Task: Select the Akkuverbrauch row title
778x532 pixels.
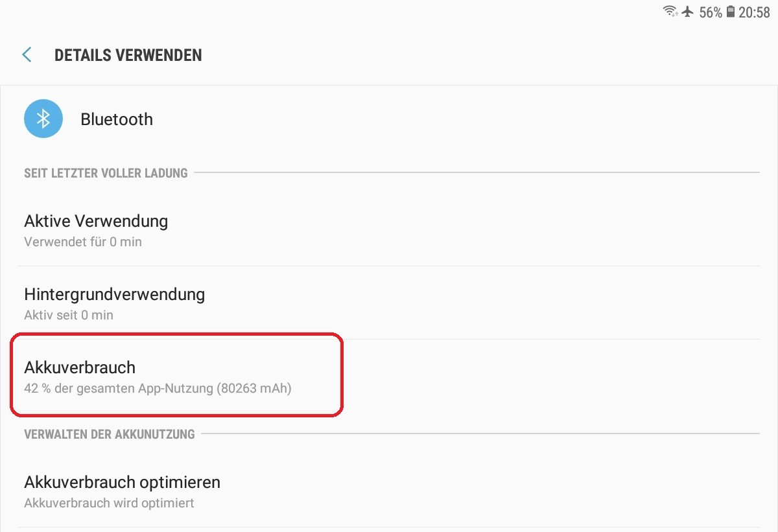Action: pos(80,367)
